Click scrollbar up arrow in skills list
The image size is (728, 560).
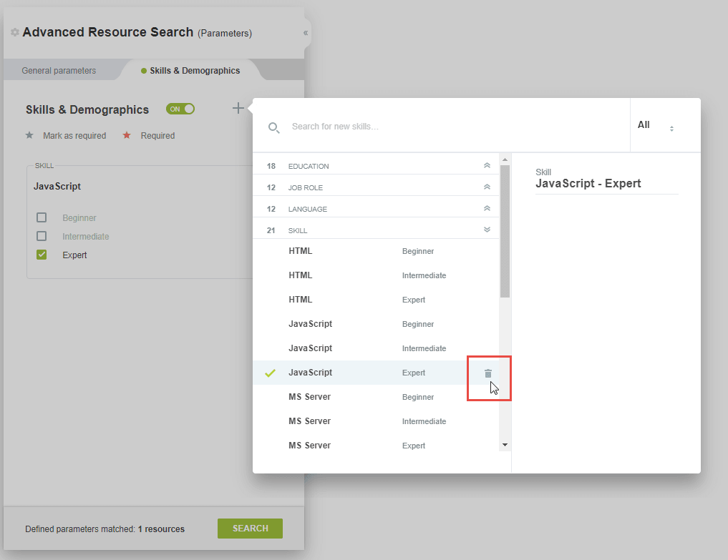pyautogui.click(x=505, y=159)
